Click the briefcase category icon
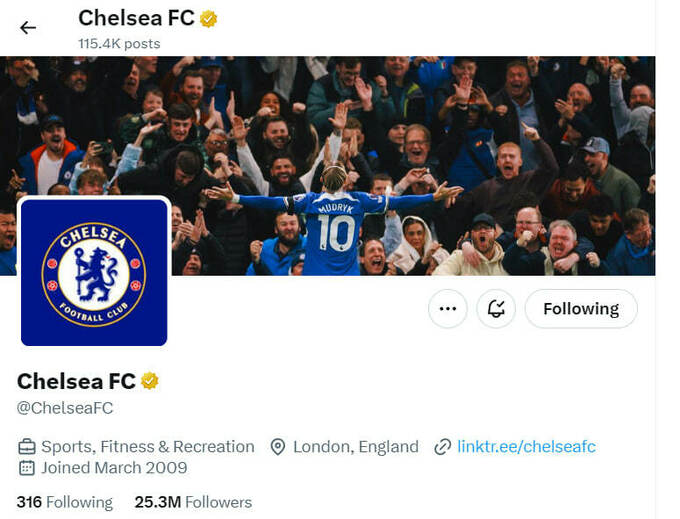Screen dimensions: 680x519 27,447
